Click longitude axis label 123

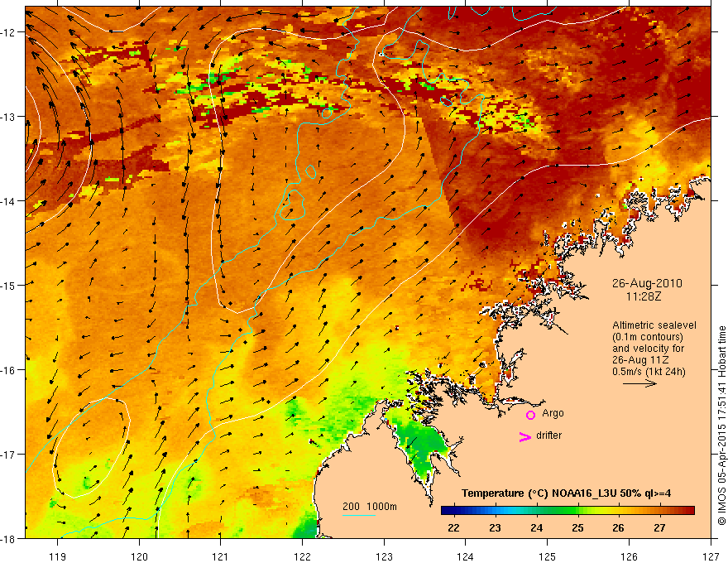click(384, 556)
